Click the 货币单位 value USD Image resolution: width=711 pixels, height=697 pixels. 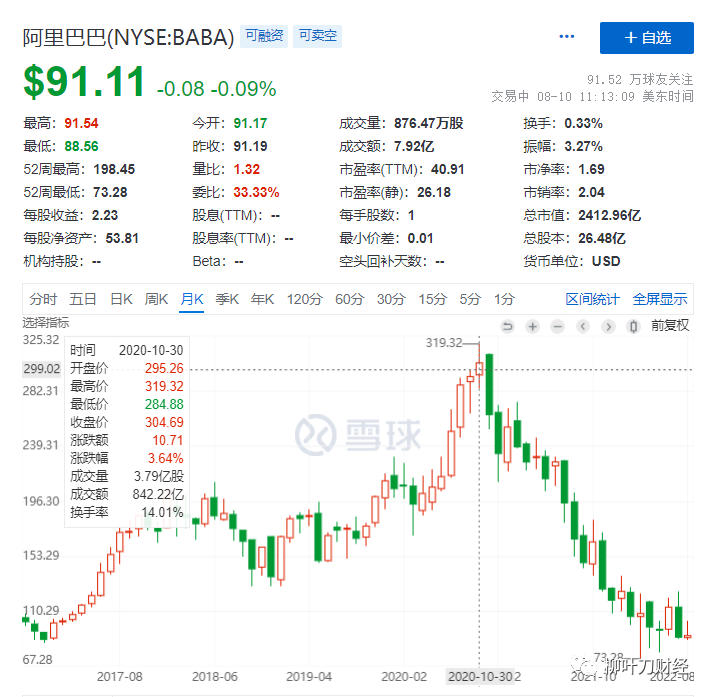click(x=606, y=262)
